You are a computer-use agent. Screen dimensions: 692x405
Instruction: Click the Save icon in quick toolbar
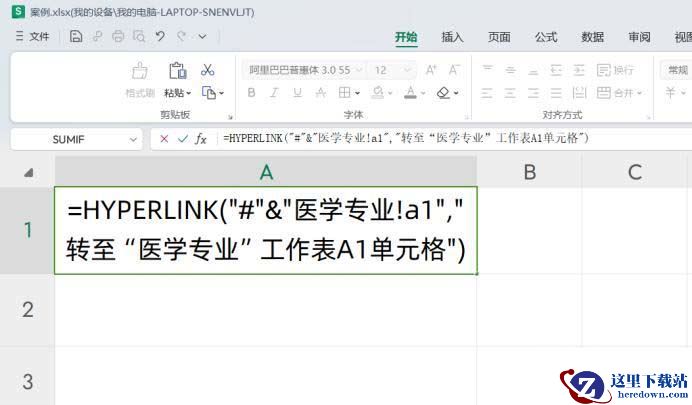tap(76, 37)
